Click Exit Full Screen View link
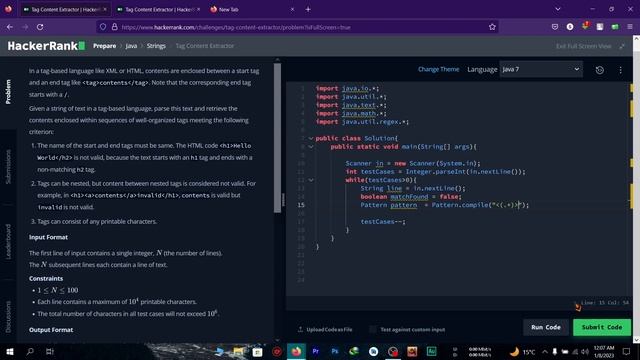640x360 pixels. pyautogui.click(x=584, y=46)
